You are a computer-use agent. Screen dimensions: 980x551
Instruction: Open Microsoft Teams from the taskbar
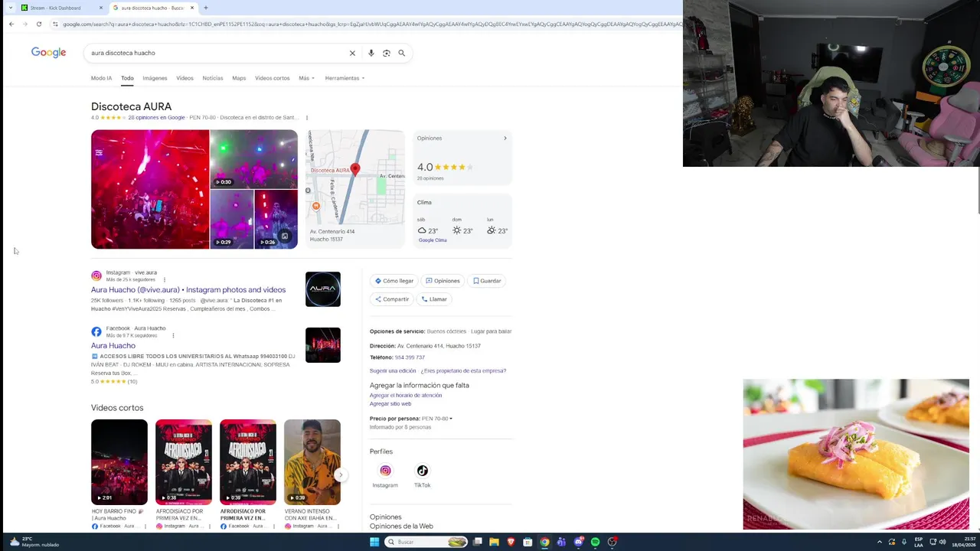(561, 542)
